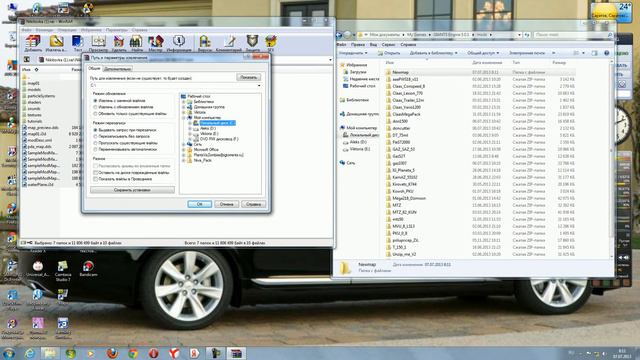This screenshot has width=640, height=360.
Task: Select the ClaasMegaPack file in Explorer
Action: pyautogui.click(x=480, y=114)
